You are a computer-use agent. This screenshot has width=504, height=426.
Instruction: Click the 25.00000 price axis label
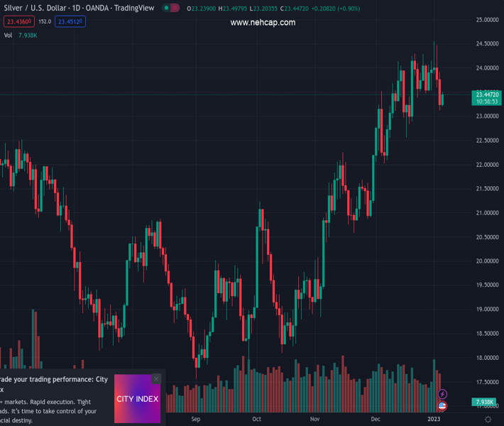[487, 20]
